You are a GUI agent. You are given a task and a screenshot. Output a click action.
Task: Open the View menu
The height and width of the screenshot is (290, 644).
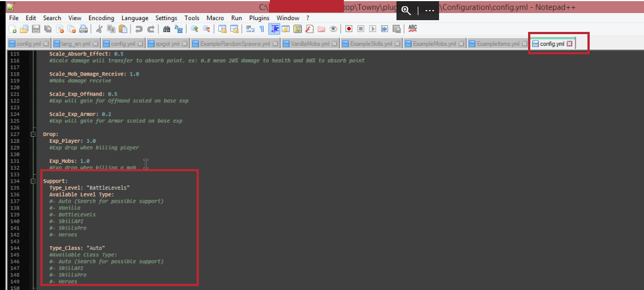74,18
